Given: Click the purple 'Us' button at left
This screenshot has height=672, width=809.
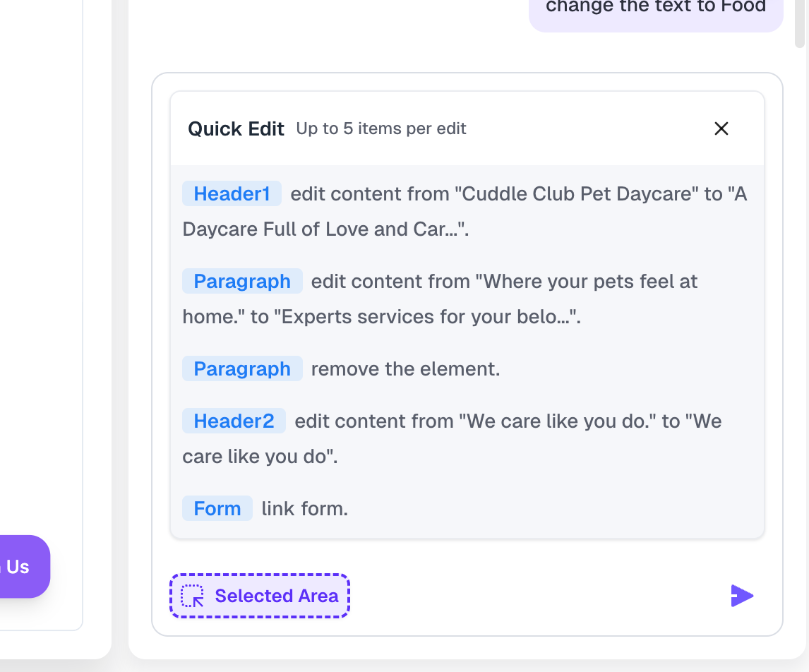Looking at the screenshot, I should coord(23,567).
